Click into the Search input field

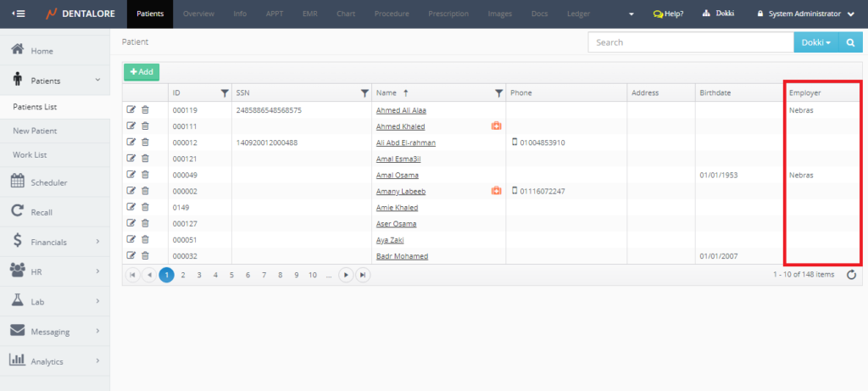690,42
